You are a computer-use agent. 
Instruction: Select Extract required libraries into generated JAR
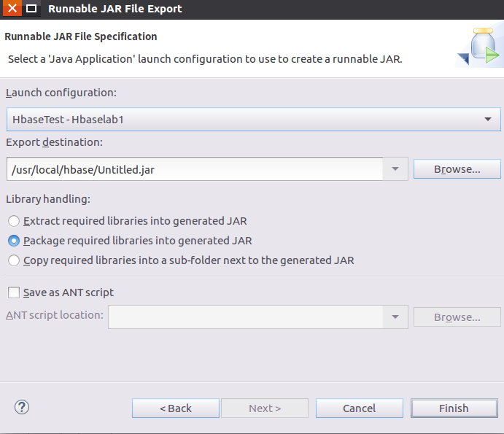click(14, 220)
